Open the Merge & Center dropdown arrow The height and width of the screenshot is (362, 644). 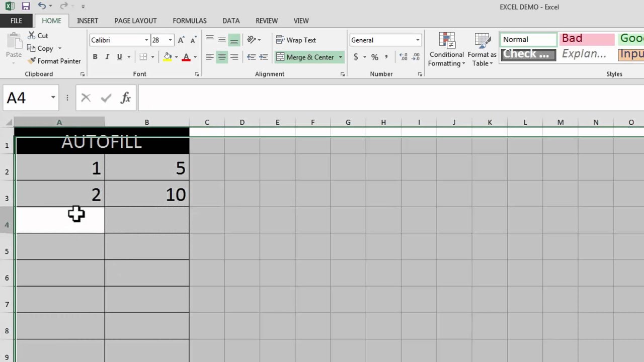pos(340,57)
